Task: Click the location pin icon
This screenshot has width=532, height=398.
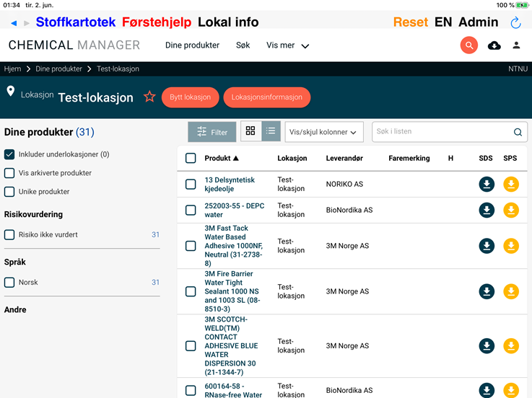Action: (x=11, y=91)
